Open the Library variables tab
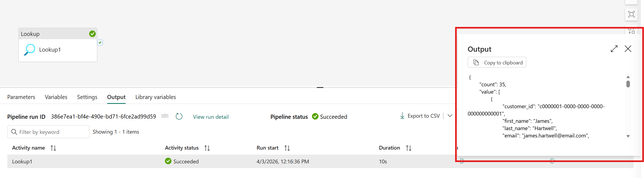The width and height of the screenshot is (644, 178). point(155,97)
